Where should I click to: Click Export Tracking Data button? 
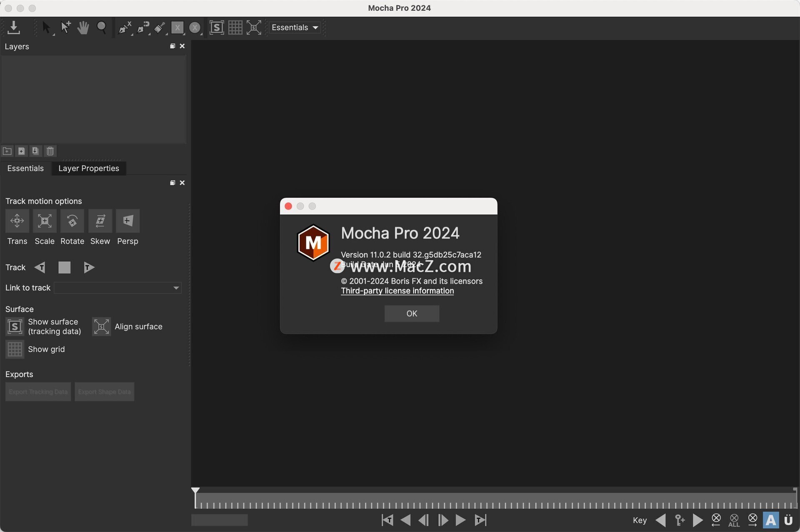[x=38, y=392]
